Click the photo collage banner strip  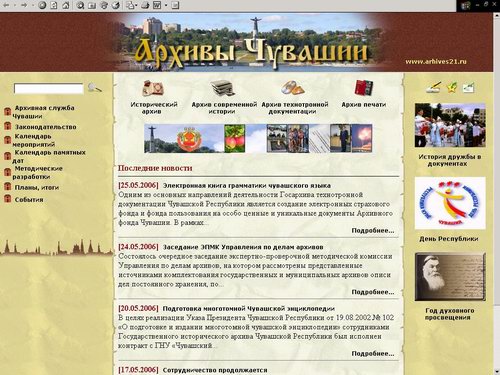point(258,138)
